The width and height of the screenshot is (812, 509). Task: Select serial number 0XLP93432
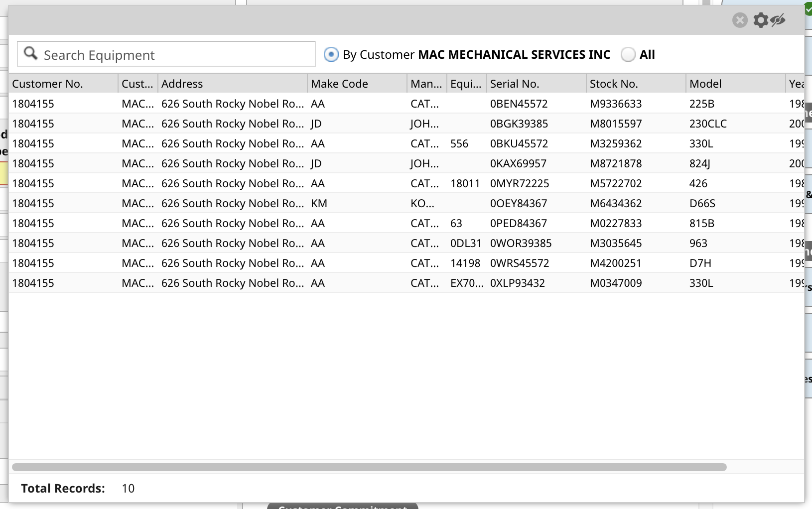[518, 283]
